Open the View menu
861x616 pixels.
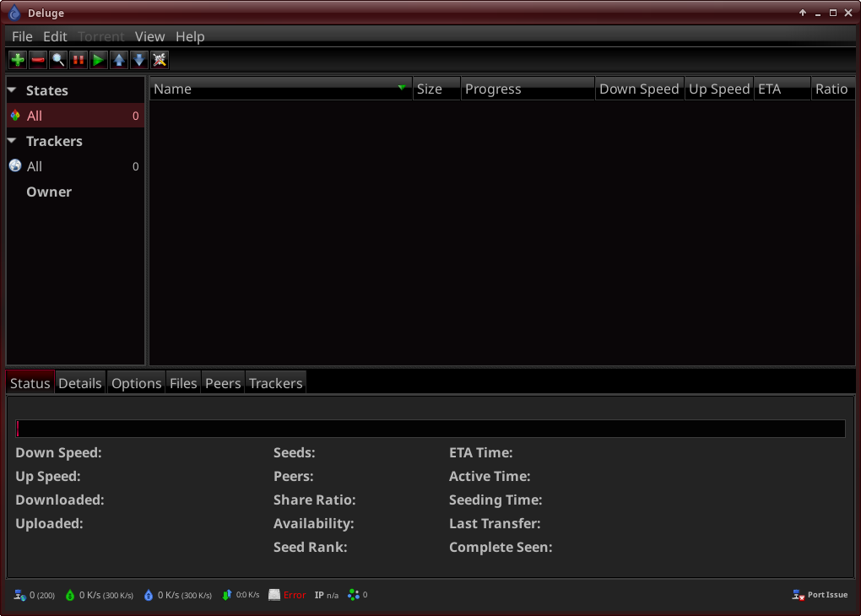click(149, 36)
